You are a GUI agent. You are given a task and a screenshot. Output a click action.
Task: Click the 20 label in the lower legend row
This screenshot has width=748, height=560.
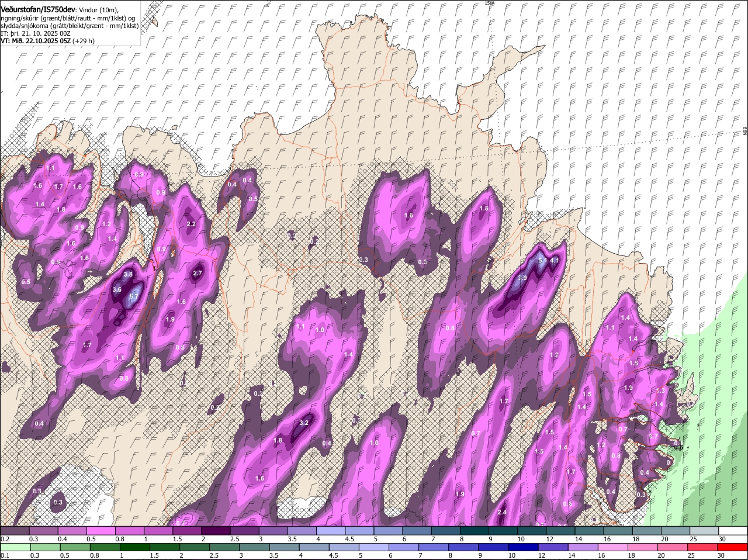pos(662,555)
